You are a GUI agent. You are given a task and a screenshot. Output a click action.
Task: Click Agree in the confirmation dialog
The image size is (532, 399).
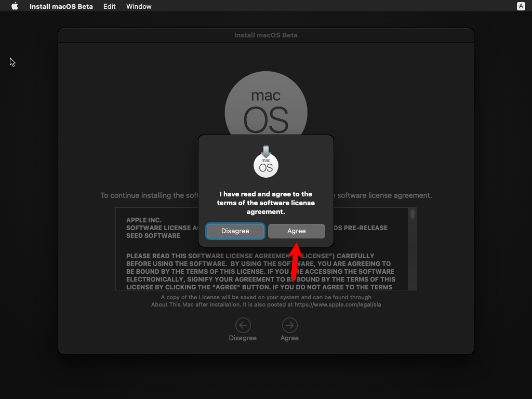point(297,231)
